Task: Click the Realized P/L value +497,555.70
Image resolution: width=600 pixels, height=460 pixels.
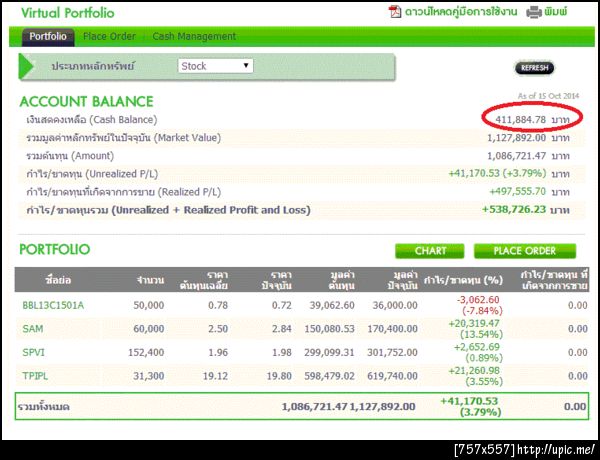Action: tap(518, 191)
